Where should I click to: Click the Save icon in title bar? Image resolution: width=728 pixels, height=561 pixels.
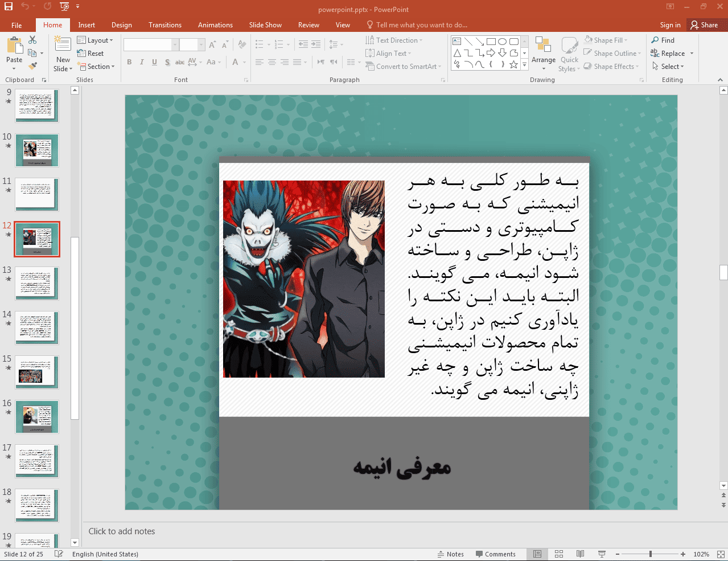tap(8, 7)
